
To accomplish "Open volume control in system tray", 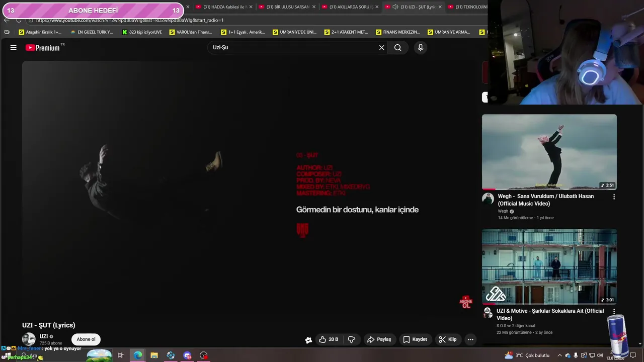I will (x=600, y=355).
